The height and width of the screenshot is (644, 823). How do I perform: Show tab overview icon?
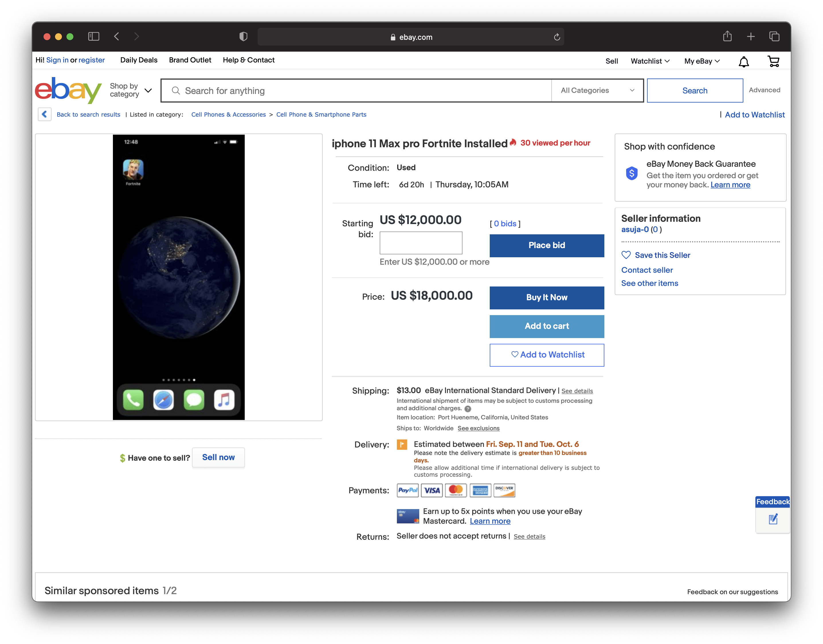774,37
